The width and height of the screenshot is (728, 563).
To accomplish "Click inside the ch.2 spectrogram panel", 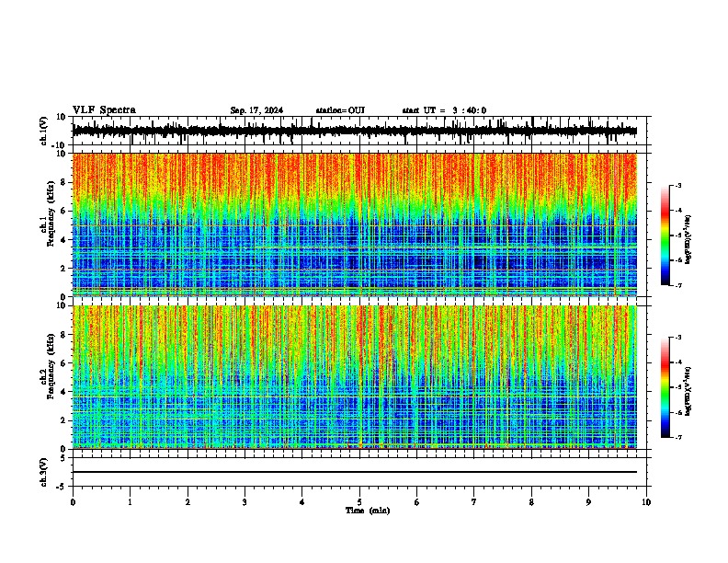I will [355, 377].
